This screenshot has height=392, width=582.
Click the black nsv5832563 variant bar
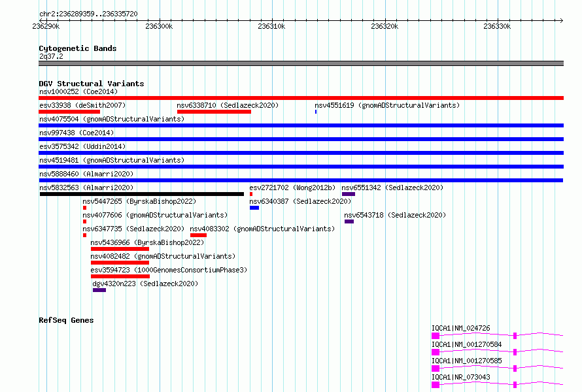pos(142,194)
